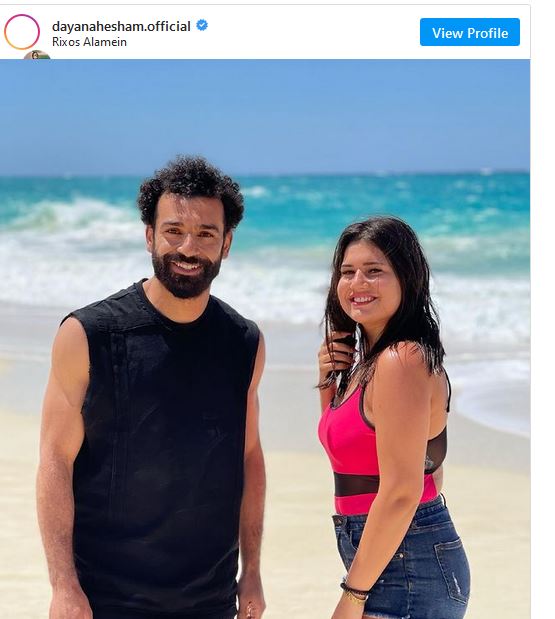The image size is (555, 619).
Task: Click the white header area beside username
Action: pos(312,32)
